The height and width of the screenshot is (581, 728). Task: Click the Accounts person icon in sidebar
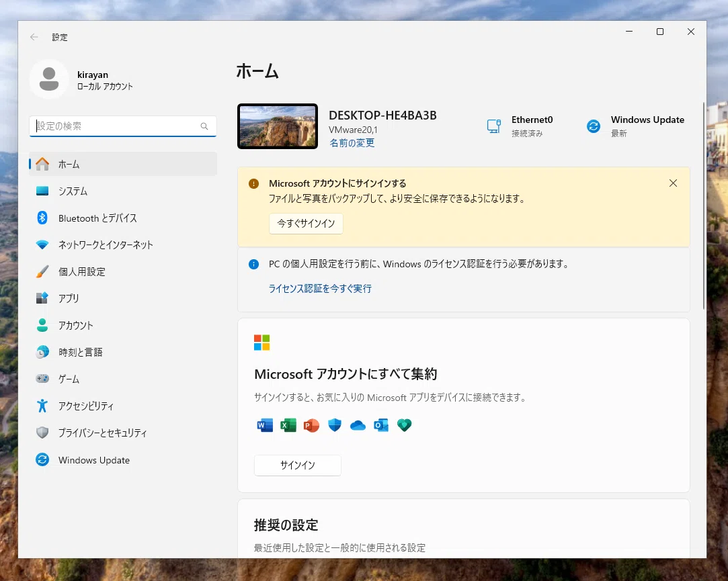pos(42,325)
